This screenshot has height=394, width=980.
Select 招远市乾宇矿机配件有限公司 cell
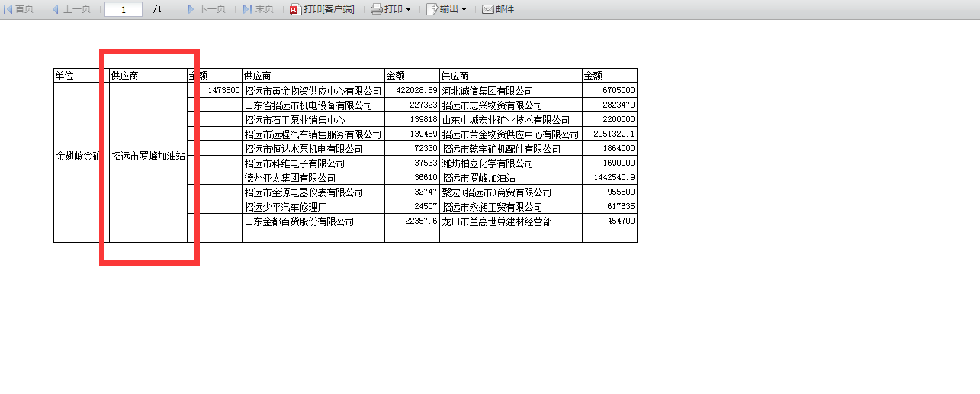511,148
